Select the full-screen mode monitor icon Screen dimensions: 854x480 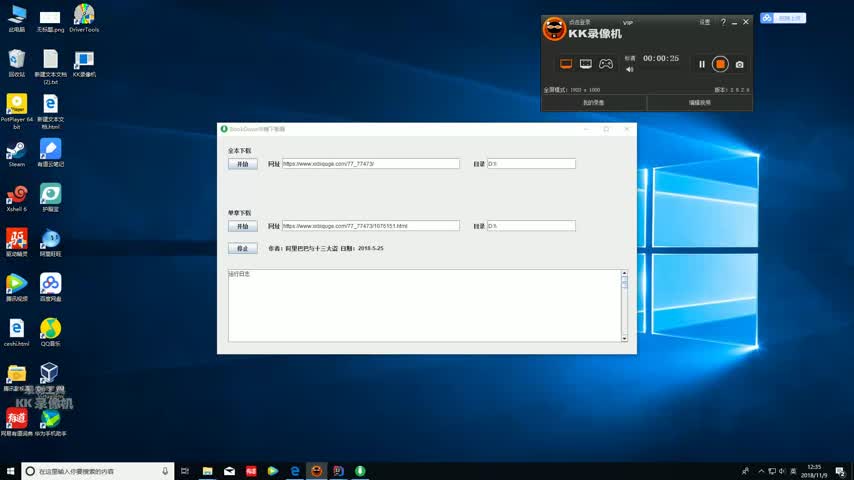(x=566, y=64)
